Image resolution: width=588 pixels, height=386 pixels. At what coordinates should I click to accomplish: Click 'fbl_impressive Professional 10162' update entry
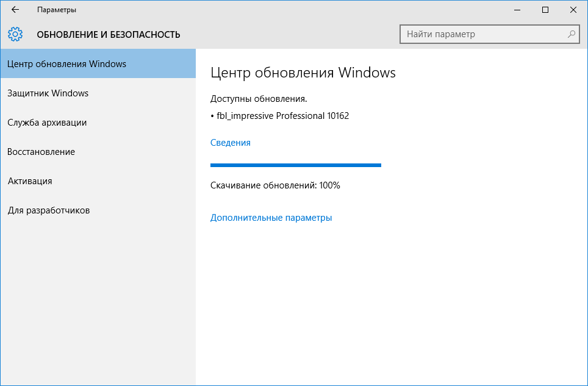point(280,116)
